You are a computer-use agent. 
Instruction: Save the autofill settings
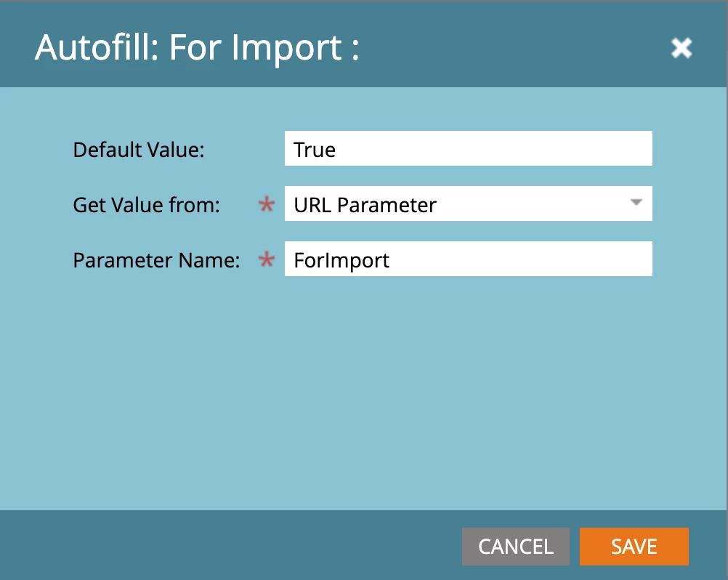[x=634, y=547]
